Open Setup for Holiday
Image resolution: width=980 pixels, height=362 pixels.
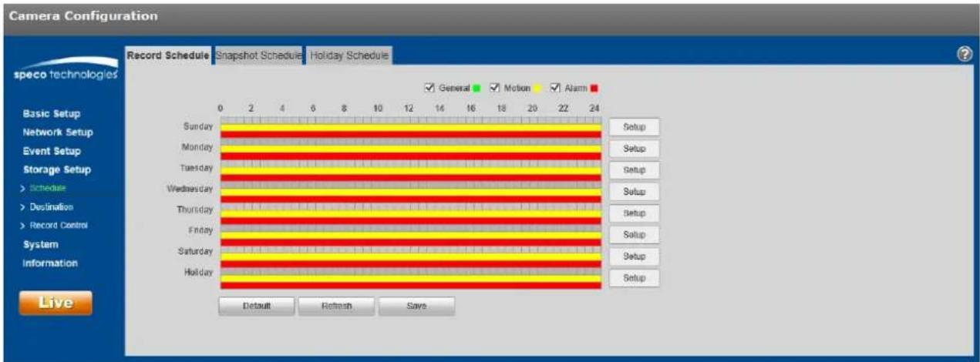[x=634, y=277]
